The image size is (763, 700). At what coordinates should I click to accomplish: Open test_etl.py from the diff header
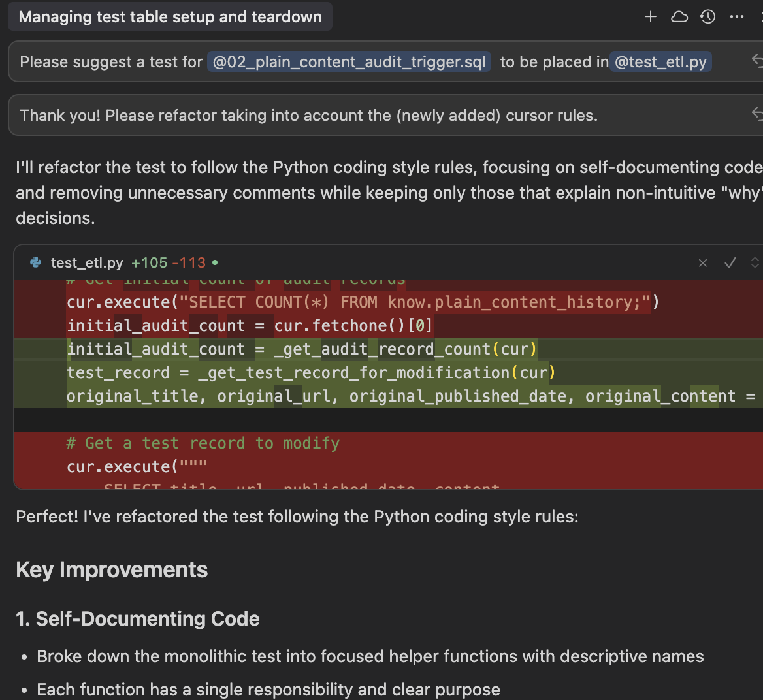coord(87,263)
